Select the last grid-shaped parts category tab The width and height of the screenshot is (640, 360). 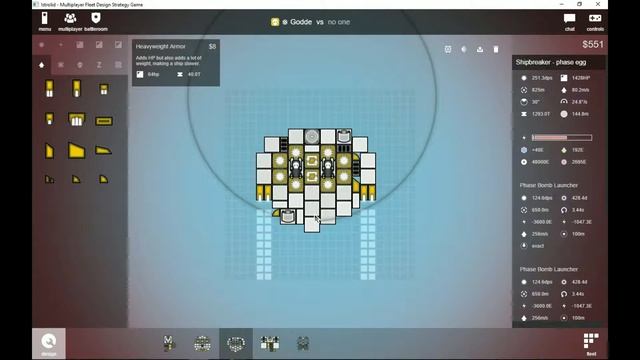118,65
